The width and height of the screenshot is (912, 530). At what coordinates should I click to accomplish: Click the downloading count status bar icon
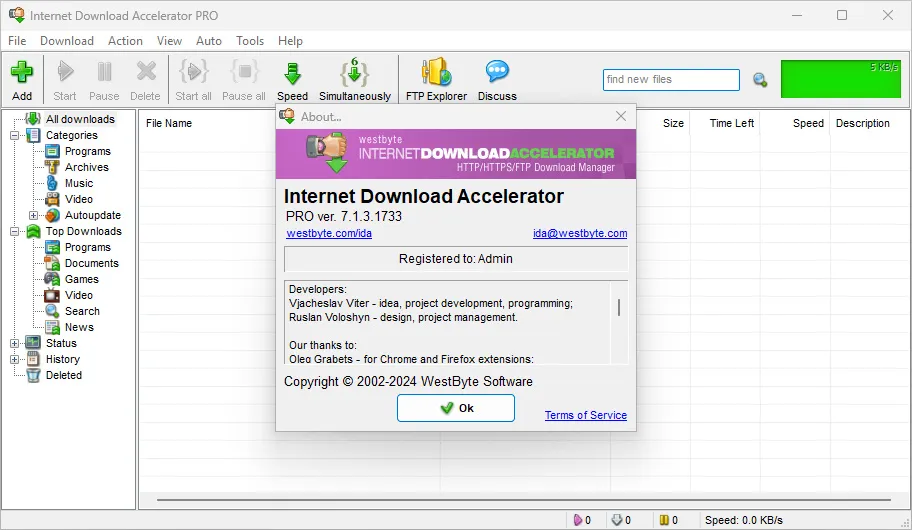[x=617, y=520]
